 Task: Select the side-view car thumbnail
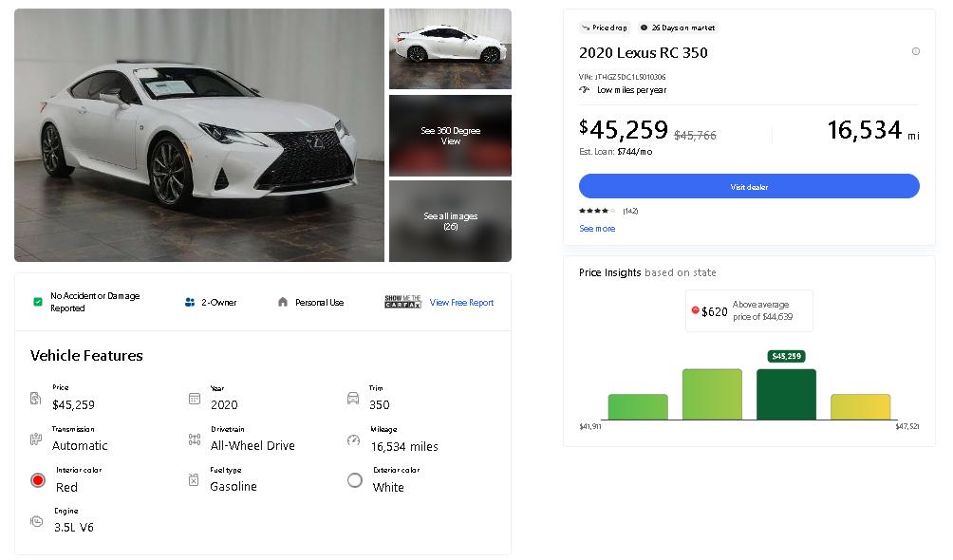tap(450, 48)
